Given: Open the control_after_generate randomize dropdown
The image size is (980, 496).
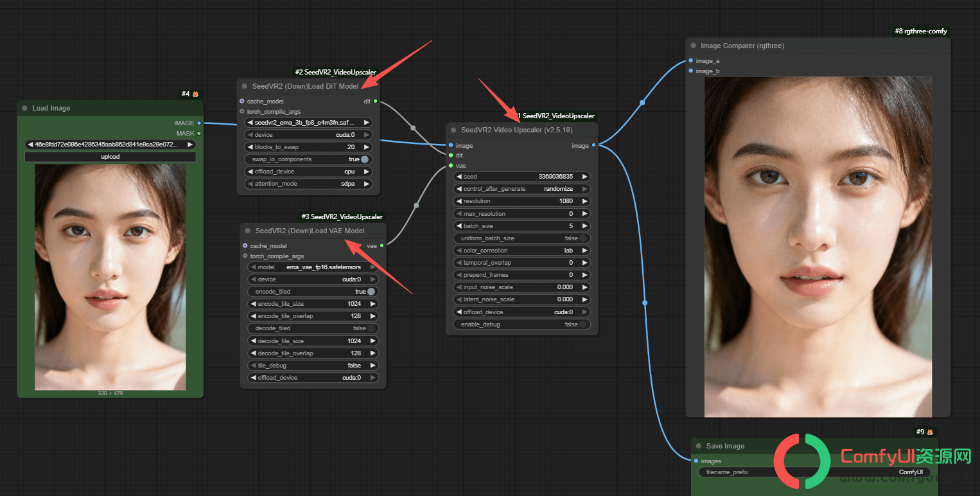Looking at the screenshot, I should pyautogui.click(x=521, y=189).
